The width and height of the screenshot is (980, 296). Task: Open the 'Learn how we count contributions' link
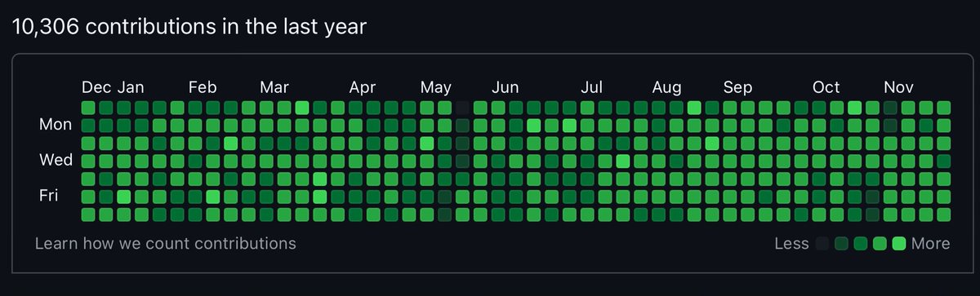(166, 243)
